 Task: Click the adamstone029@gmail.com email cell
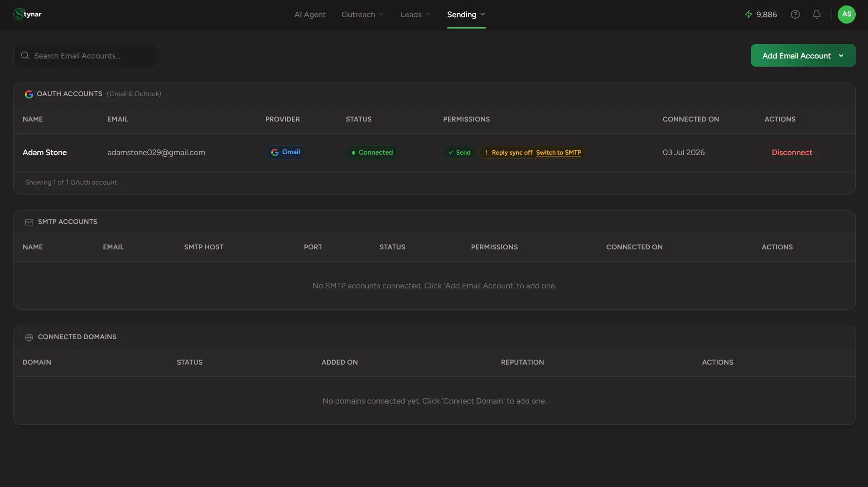[x=156, y=152]
